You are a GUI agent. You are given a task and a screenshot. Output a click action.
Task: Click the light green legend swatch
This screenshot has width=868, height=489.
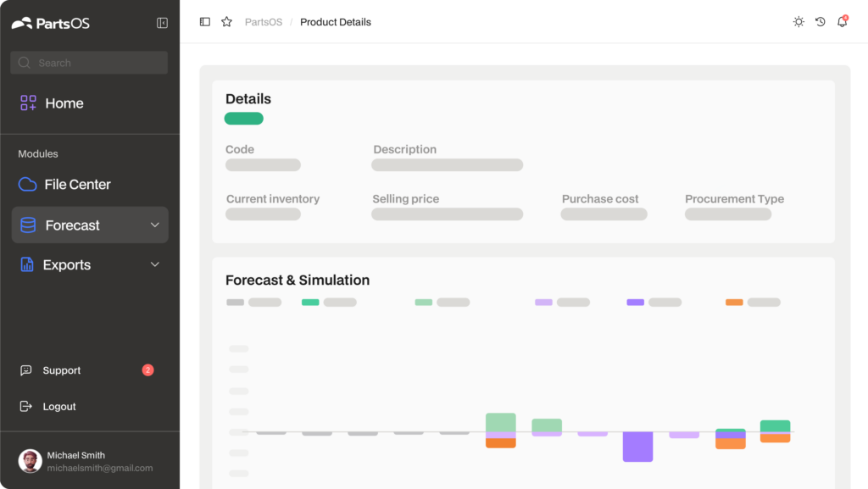(424, 302)
